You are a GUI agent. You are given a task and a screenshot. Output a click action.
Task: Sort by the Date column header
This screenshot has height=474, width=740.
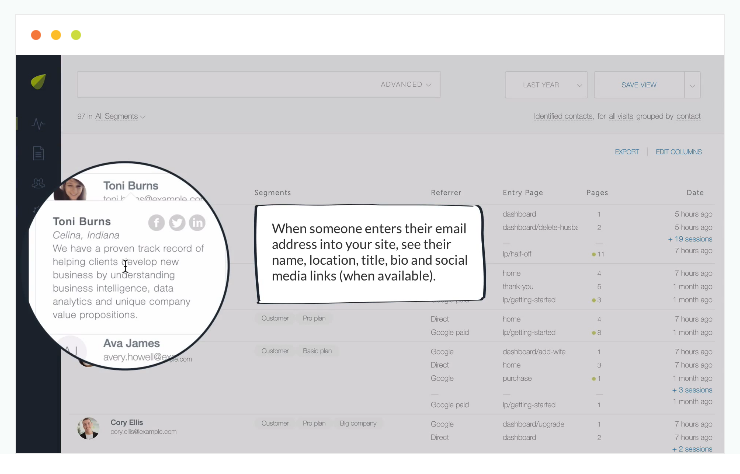pos(695,193)
